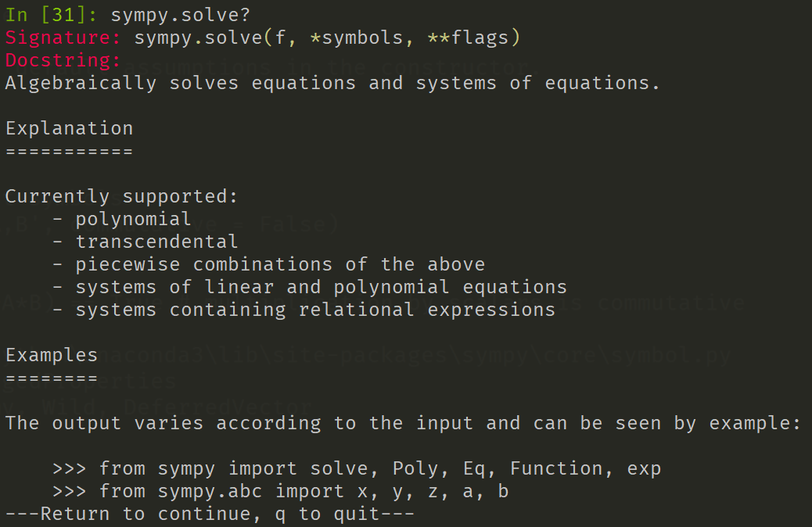Click the underline of equals signs beneath Explanation
The image size is (812, 527).
click(x=69, y=150)
